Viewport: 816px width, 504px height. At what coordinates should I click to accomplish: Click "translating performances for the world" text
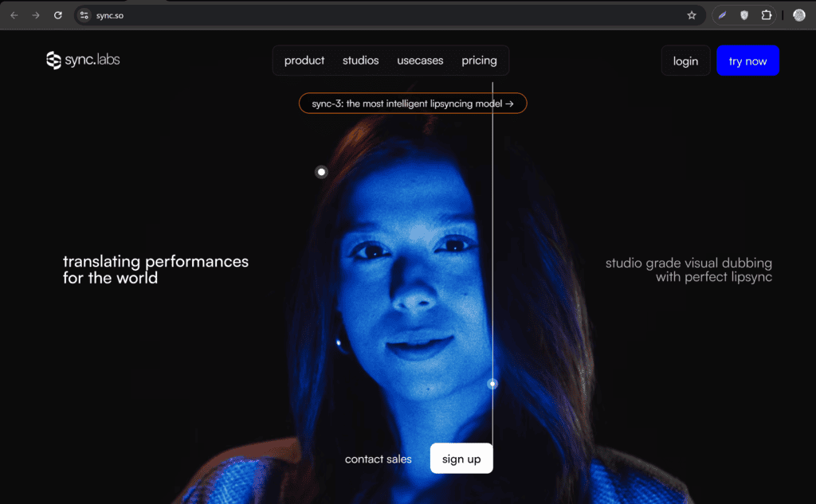(x=155, y=269)
